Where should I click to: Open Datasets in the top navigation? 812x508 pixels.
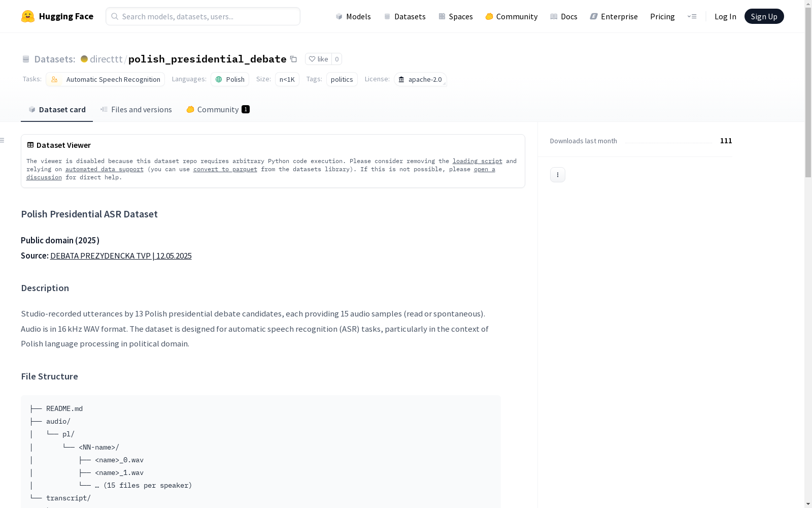(x=404, y=16)
